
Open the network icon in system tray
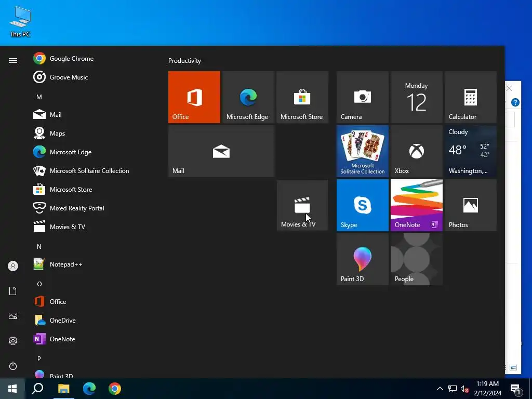(453, 389)
